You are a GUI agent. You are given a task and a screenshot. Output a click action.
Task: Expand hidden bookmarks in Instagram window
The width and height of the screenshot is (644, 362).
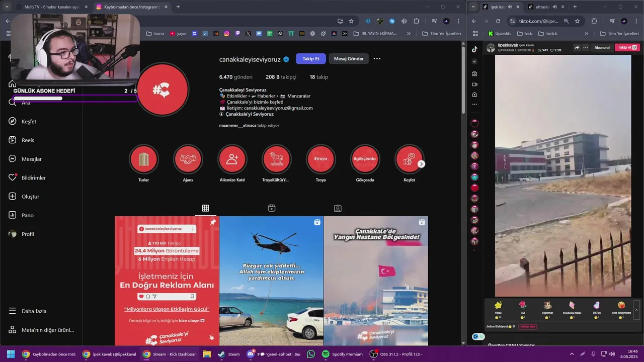coord(409,34)
